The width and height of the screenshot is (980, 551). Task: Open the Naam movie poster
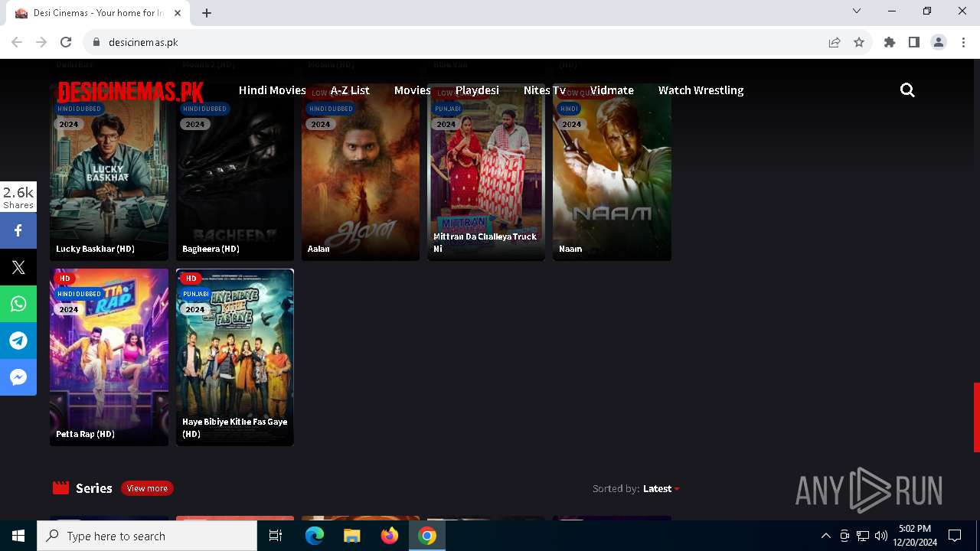(x=612, y=172)
